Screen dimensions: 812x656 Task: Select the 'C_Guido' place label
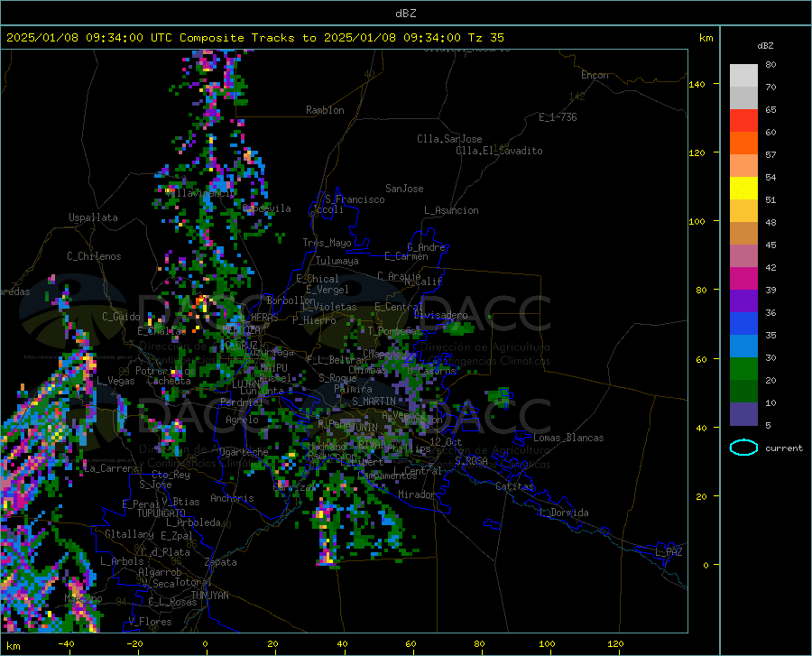121,317
